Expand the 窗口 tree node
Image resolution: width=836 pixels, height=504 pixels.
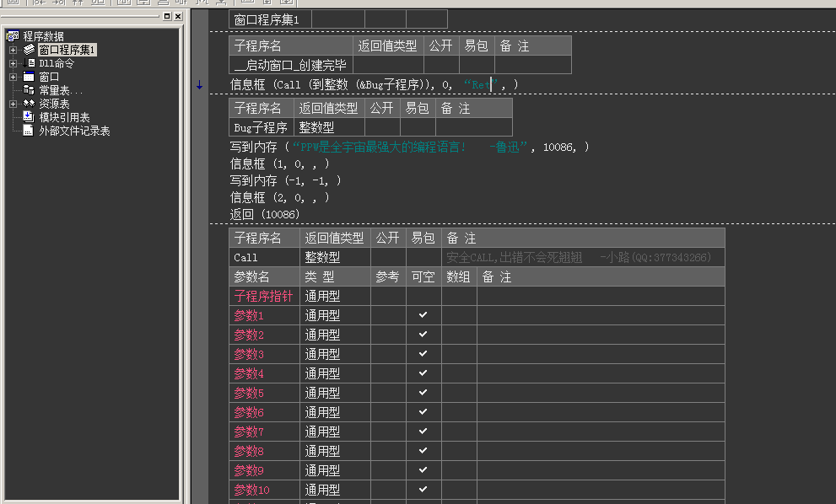coord(13,77)
